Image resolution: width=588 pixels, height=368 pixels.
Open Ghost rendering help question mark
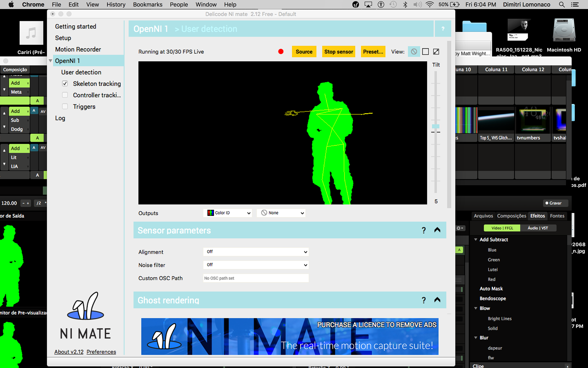424,300
